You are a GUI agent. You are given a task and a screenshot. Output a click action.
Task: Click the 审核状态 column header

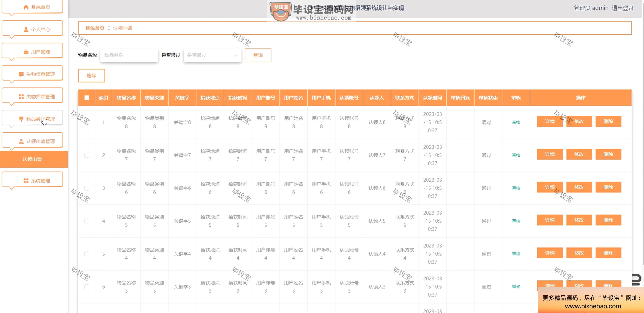[x=488, y=98]
